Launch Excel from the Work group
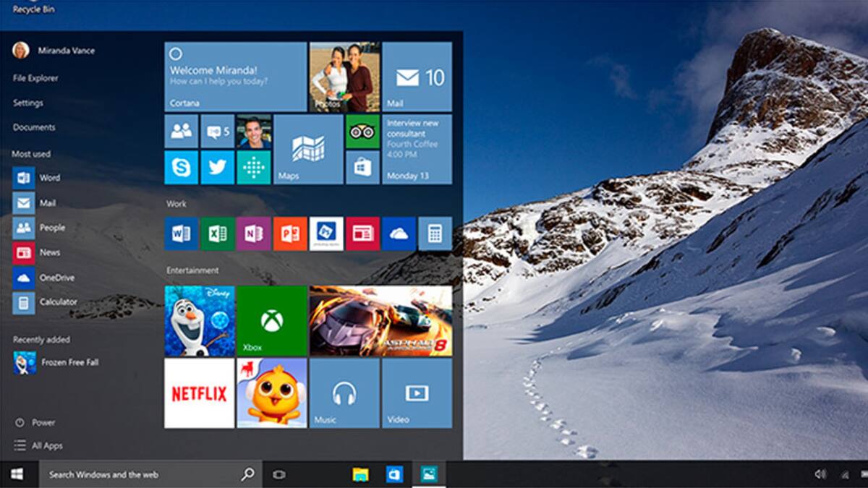868x488 pixels. pyautogui.click(x=217, y=234)
